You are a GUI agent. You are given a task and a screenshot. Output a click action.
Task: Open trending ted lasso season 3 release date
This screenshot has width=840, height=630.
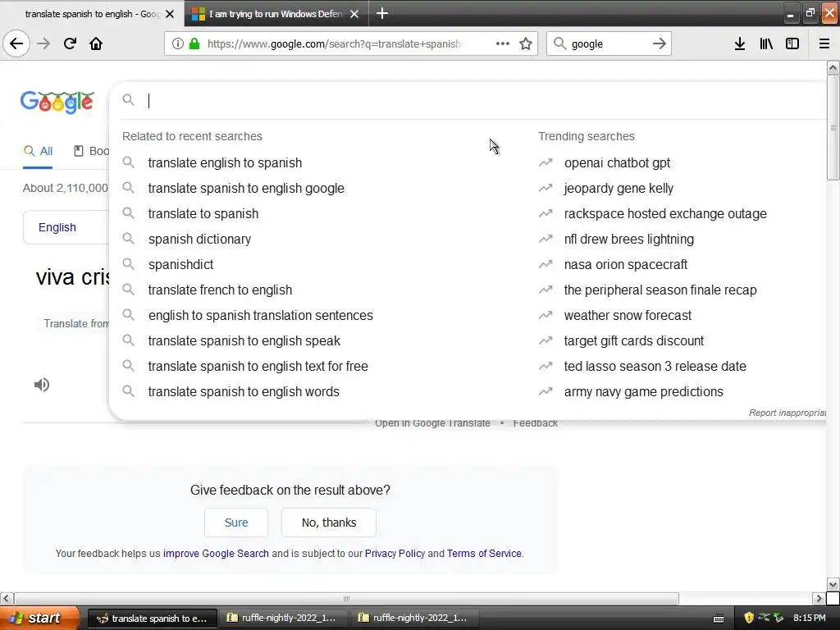pyautogui.click(x=655, y=367)
